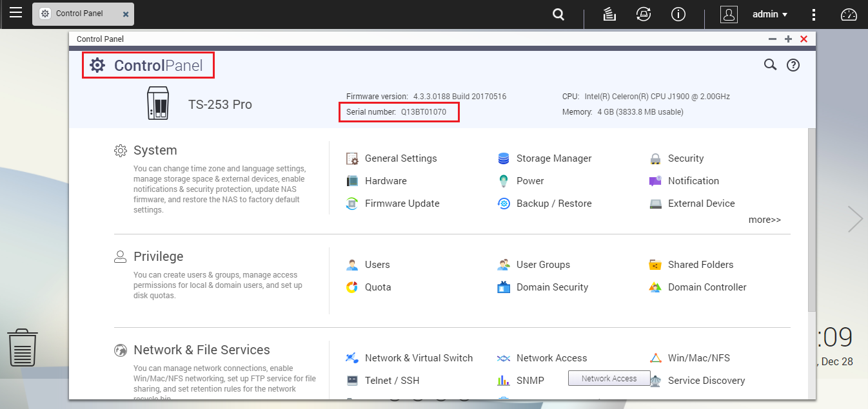Click the user profile icon

729,14
